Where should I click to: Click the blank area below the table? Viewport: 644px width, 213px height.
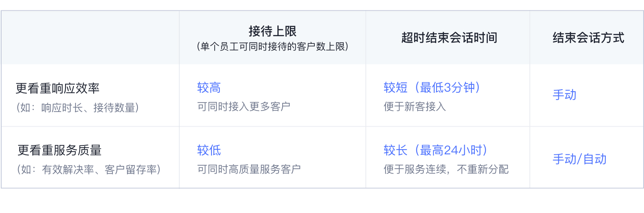tap(322, 201)
